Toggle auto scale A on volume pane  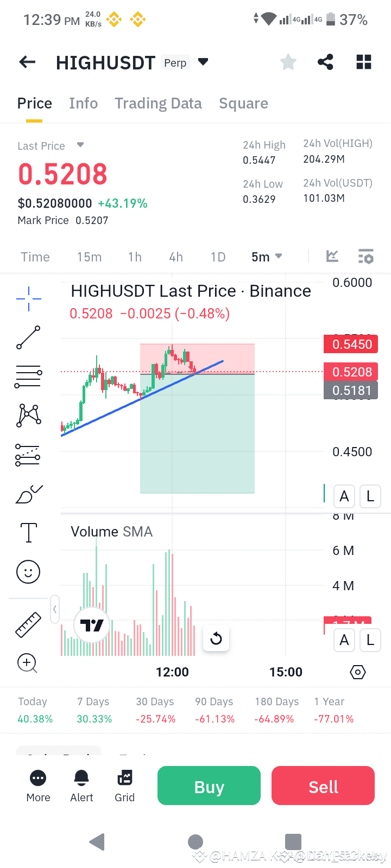[x=344, y=640]
